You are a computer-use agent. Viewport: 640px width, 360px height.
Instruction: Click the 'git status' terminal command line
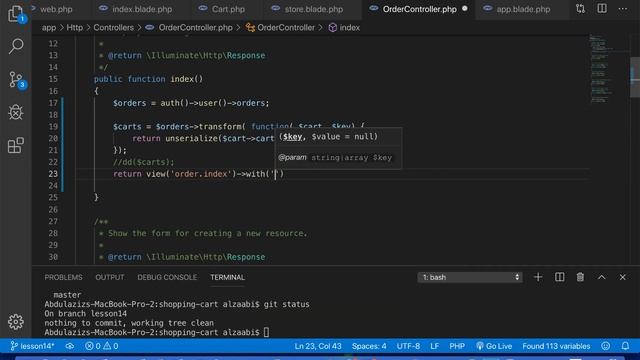click(177, 304)
